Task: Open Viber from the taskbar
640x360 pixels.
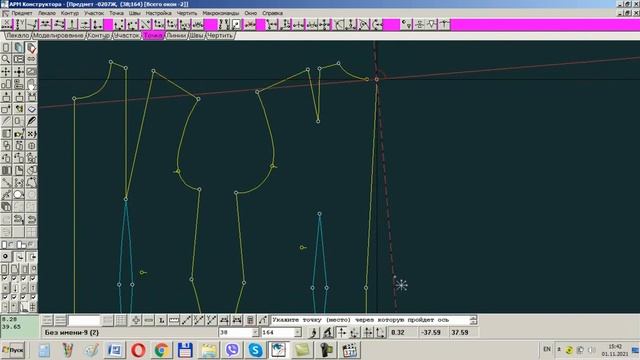Action: (x=232, y=350)
